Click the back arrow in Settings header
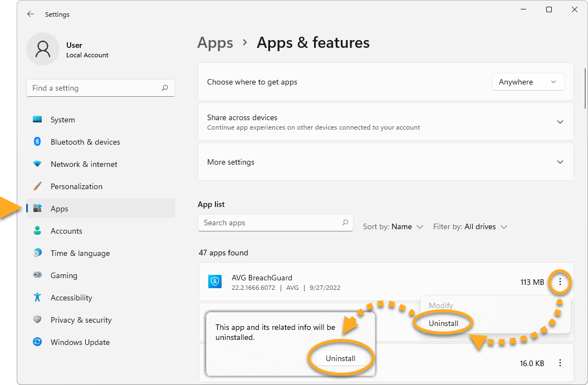Screen dimensions: 588x385 click(x=31, y=14)
